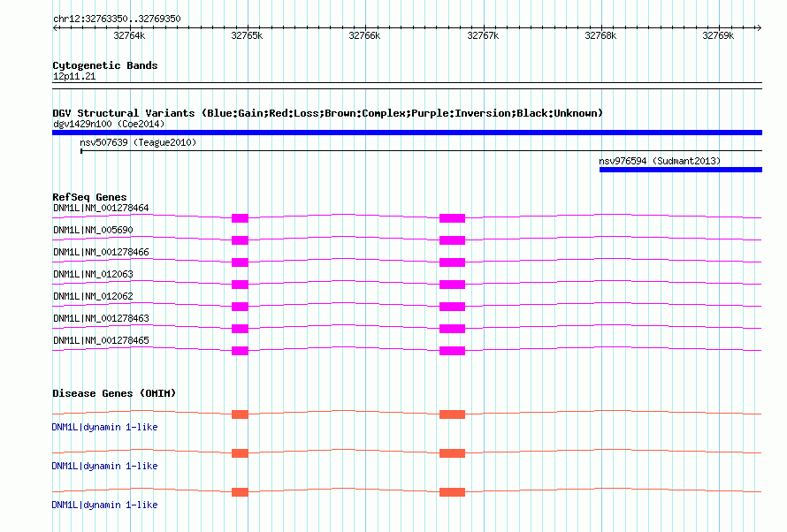Click the right orange exon of top OMIM gene
This screenshot has width=787, height=532.
pyautogui.click(x=452, y=414)
